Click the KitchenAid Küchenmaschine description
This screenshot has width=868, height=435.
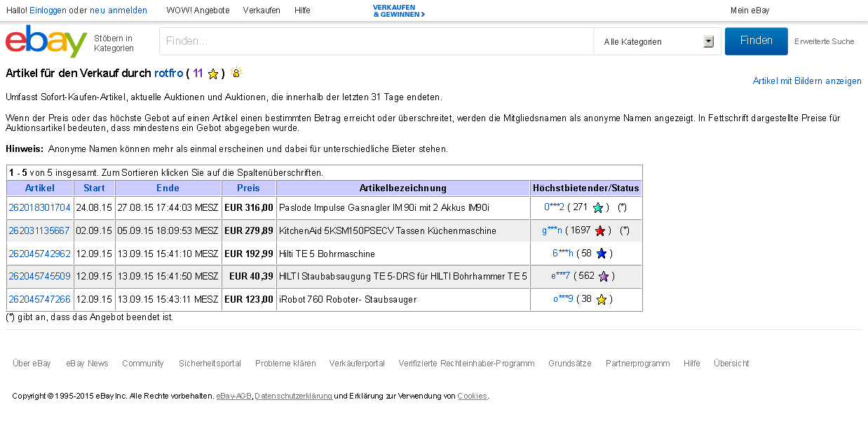tap(388, 230)
